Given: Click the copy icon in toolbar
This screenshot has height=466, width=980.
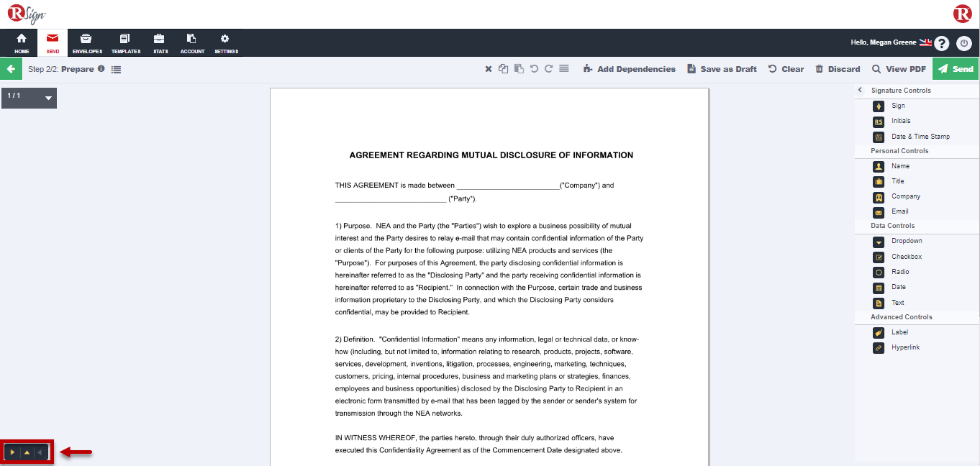Looking at the screenshot, I should click(504, 69).
